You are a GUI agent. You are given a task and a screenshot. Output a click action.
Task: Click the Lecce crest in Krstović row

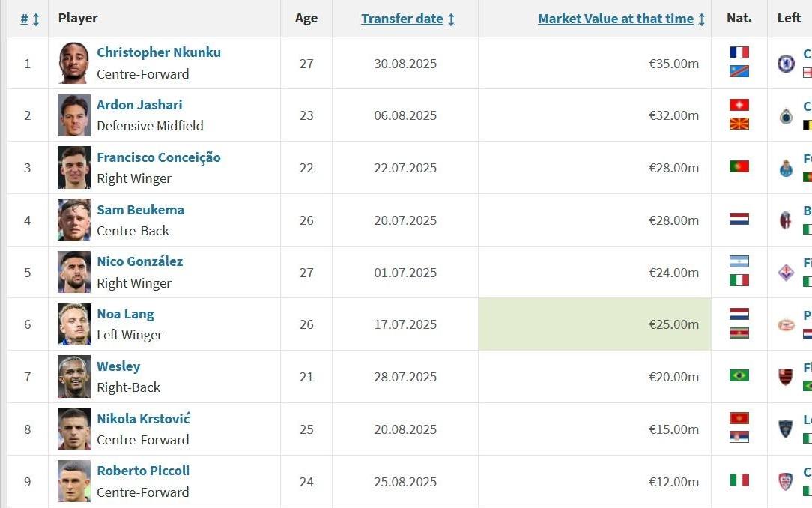(786, 429)
